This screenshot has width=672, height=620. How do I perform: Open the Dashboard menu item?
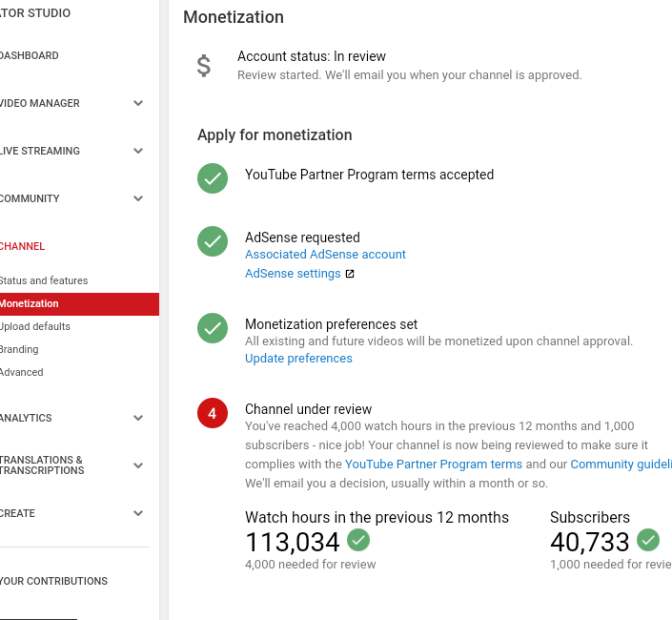(x=30, y=55)
